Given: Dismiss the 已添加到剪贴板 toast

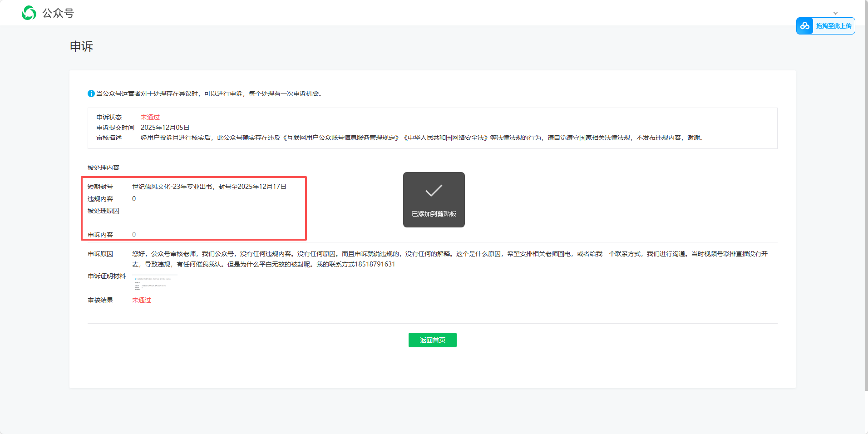Looking at the screenshot, I should (434, 200).
